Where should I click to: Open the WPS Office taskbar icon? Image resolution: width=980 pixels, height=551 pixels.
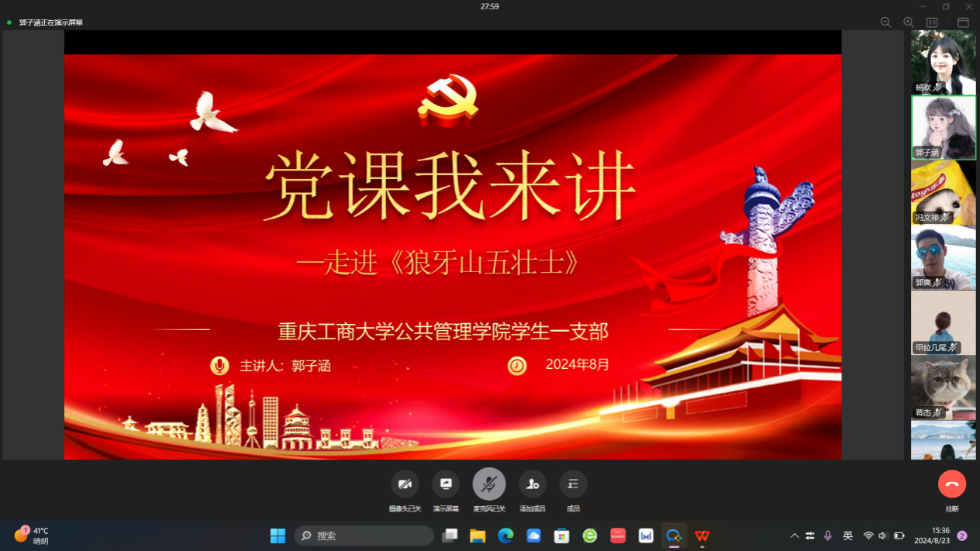coord(702,536)
